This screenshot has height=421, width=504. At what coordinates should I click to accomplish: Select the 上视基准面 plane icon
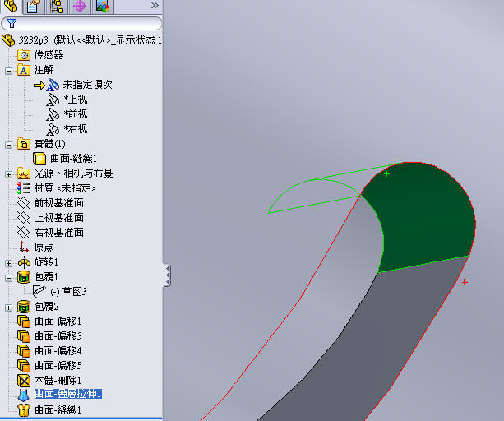(24, 218)
